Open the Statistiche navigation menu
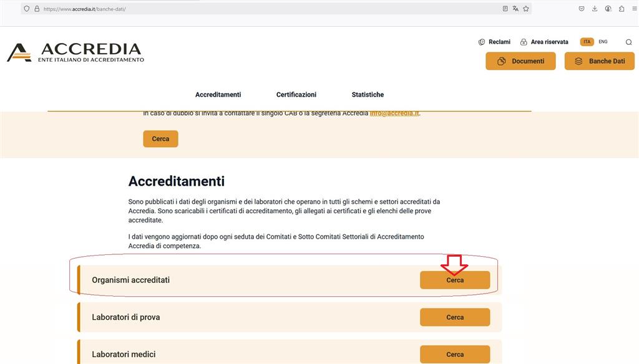The image size is (639, 364). pos(368,95)
